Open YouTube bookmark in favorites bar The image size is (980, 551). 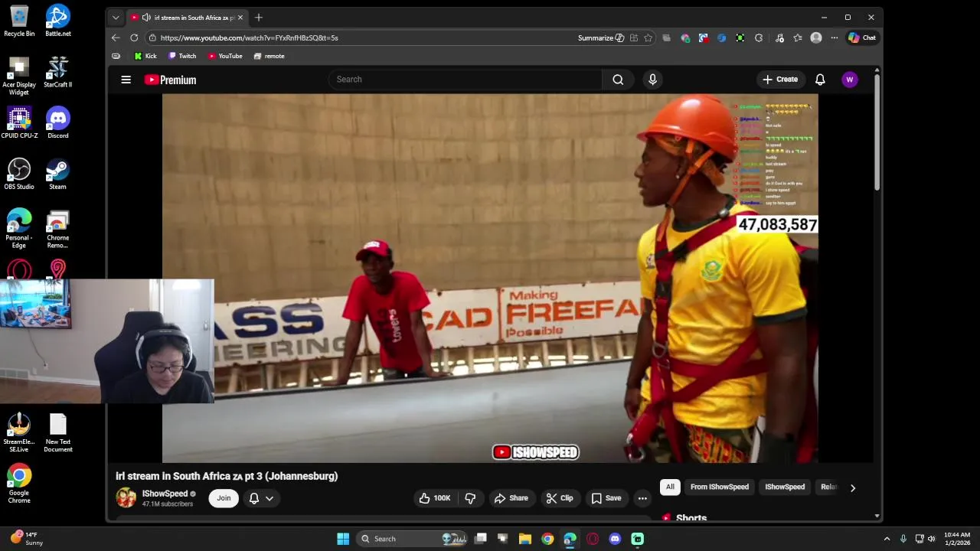coord(225,56)
